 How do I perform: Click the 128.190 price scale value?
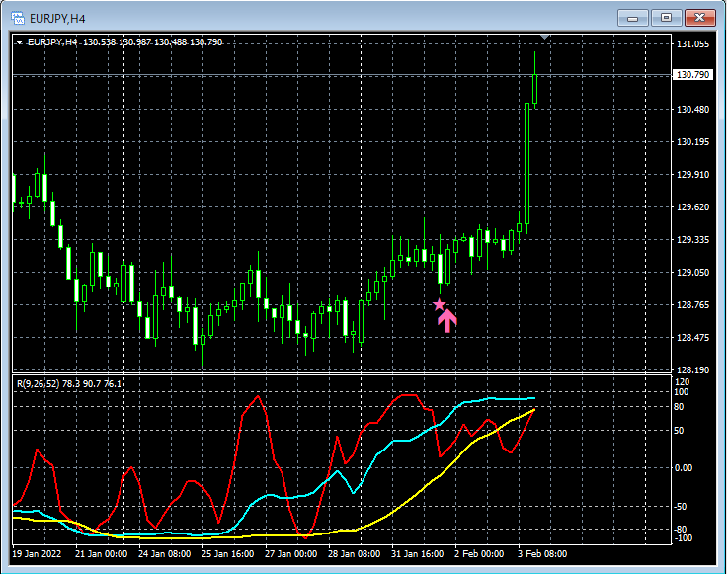point(692,369)
